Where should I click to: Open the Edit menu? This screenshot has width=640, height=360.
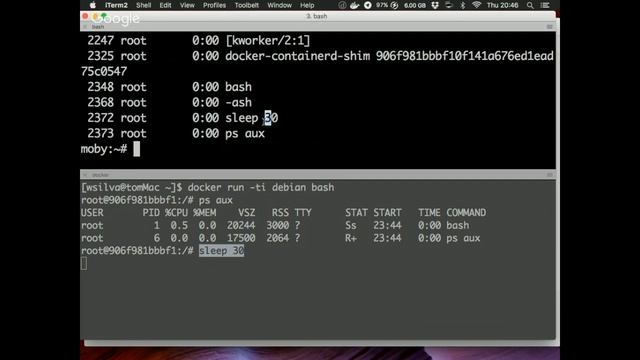pos(165,5)
